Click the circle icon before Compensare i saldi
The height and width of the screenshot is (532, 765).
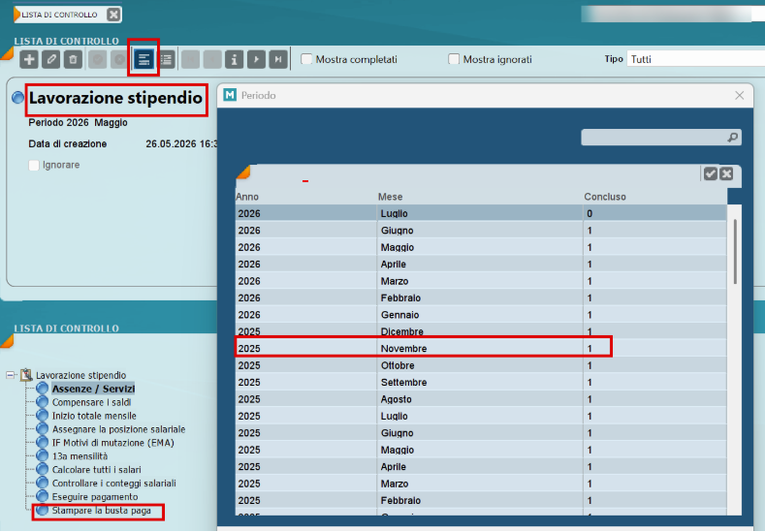43,402
